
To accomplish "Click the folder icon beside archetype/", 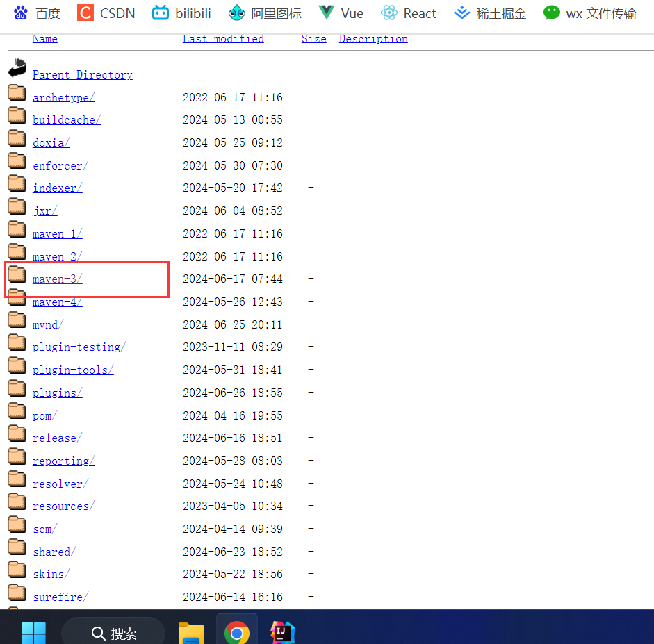I will [17, 92].
